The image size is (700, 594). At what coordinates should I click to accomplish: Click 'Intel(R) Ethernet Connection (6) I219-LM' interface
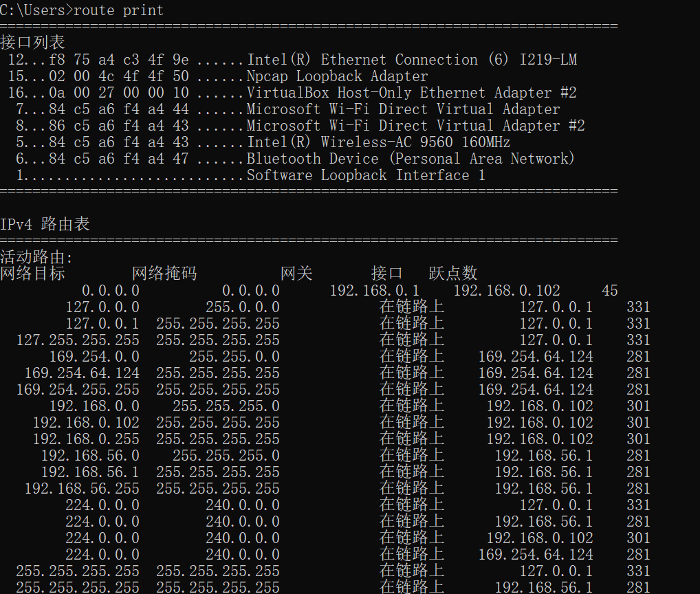pyautogui.click(x=412, y=59)
